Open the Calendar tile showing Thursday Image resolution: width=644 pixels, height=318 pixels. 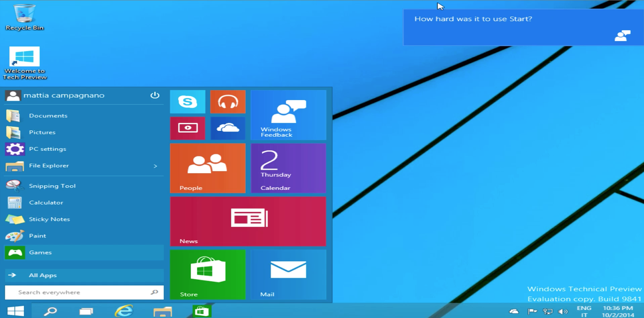(289, 168)
